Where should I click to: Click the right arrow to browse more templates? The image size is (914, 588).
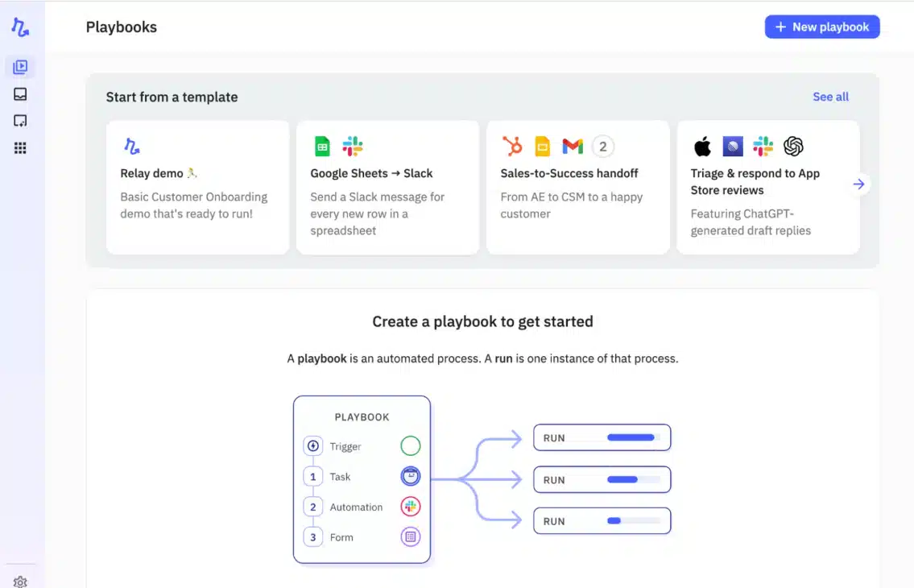pos(858,184)
